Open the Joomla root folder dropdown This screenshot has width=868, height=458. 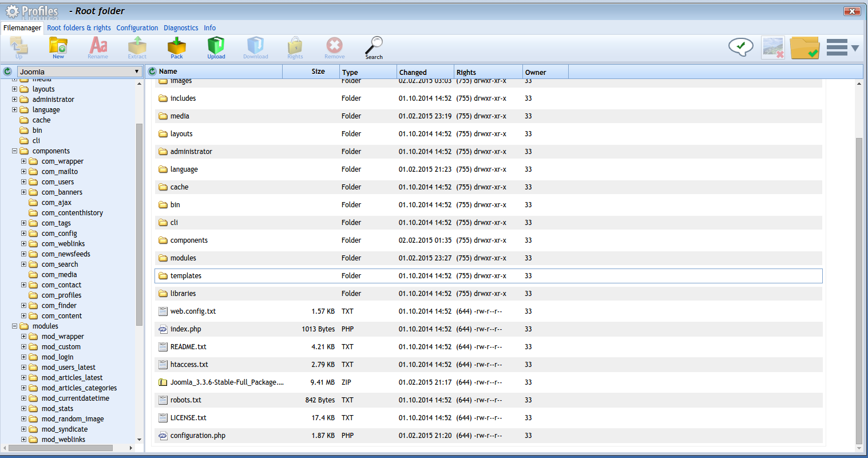point(80,72)
